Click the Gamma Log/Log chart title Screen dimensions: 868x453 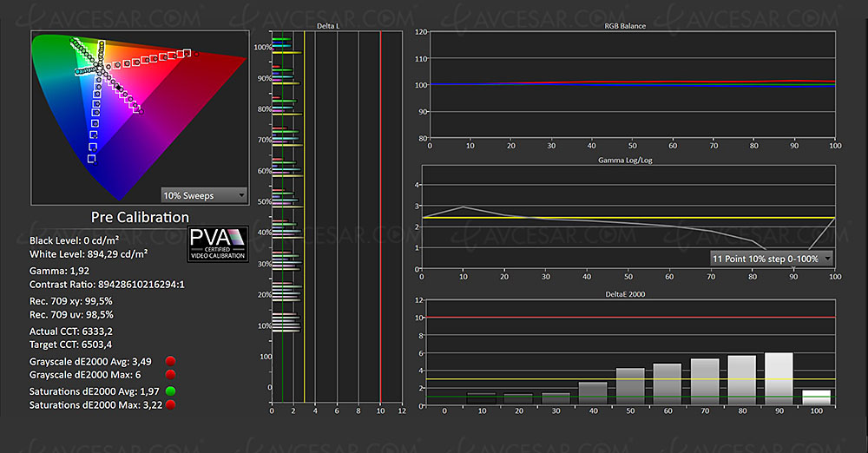[x=625, y=161]
